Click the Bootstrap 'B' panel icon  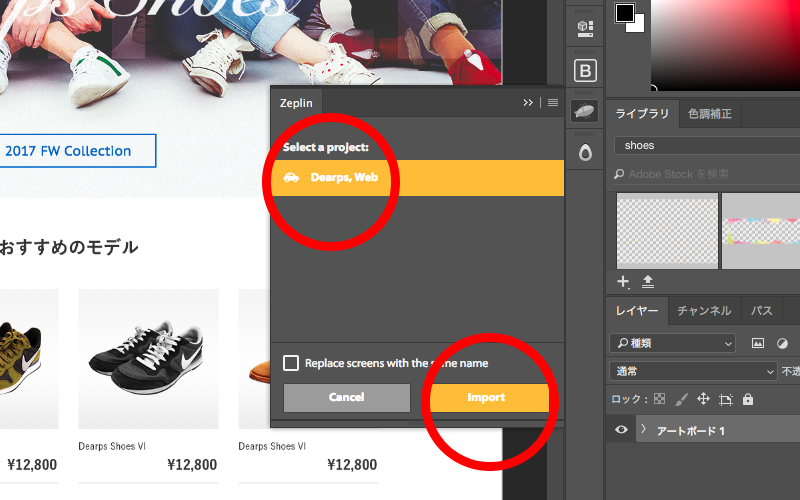[x=585, y=70]
